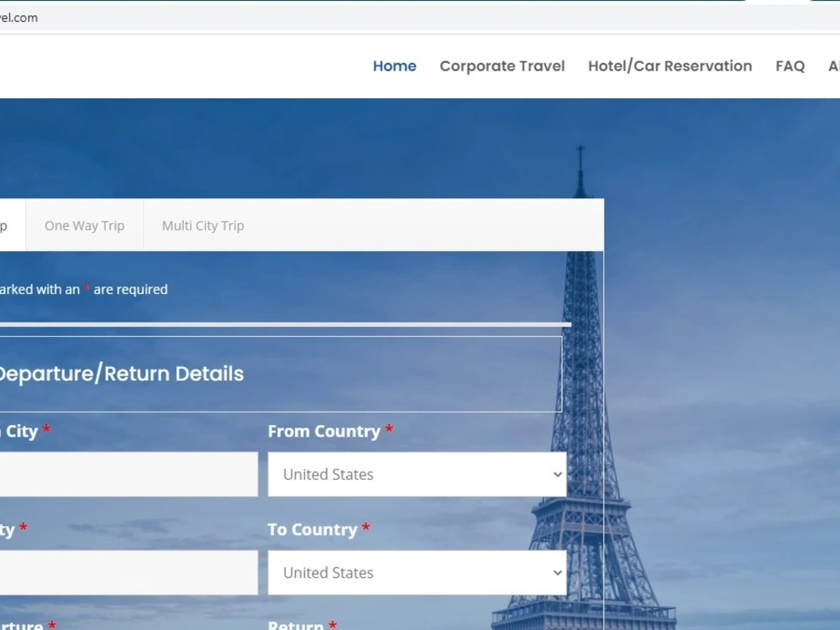Open the From Country dropdown
The width and height of the screenshot is (840, 630).
(x=417, y=474)
